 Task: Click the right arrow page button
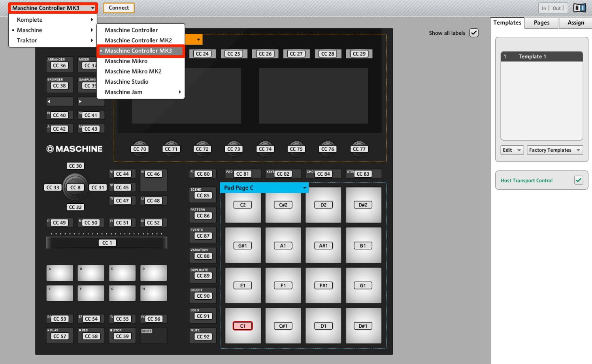click(x=91, y=101)
